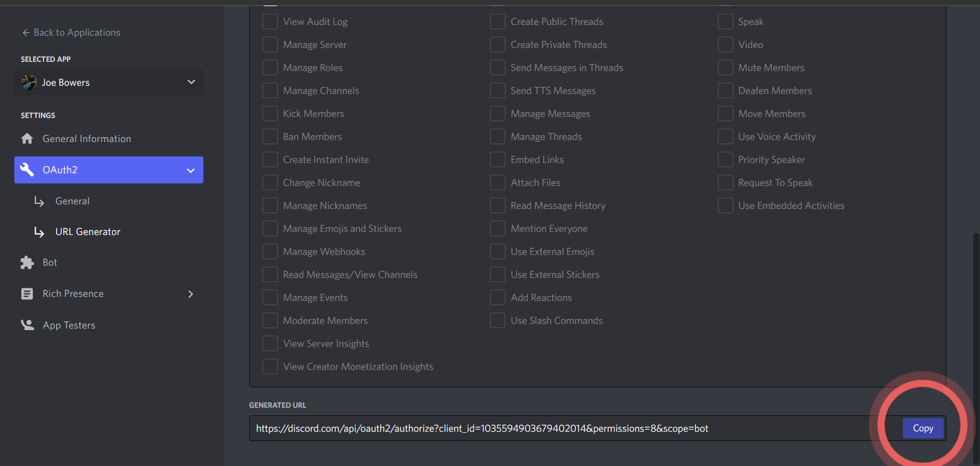Viewport: 980px width, 466px height.
Task: Enable Manage Nicknames checkbox
Action: point(270,205)
